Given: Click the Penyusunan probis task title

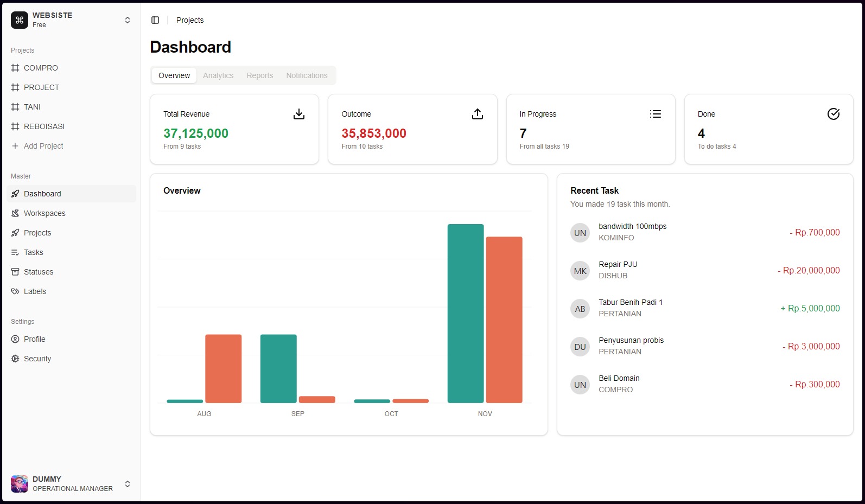Looking at the screenshot, I should tap(631, 340).
